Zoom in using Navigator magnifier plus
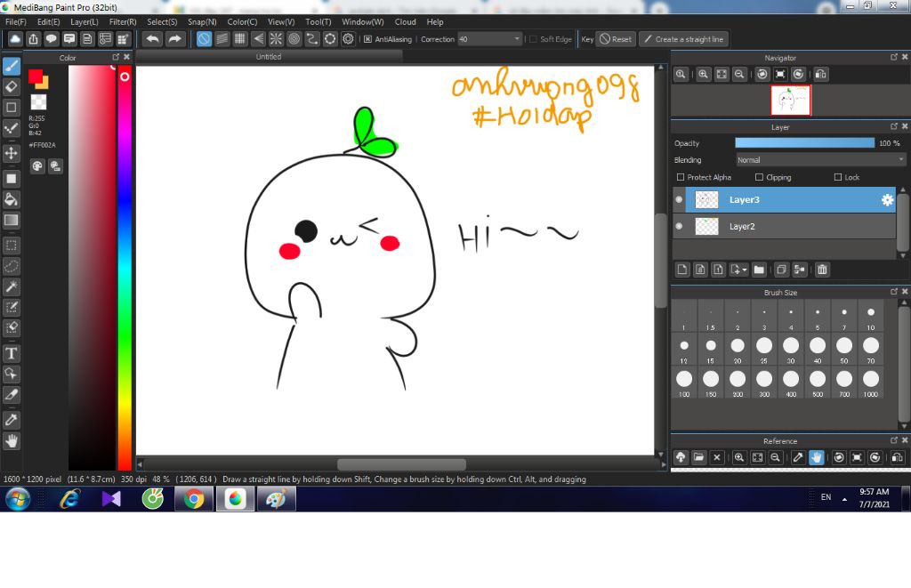This screenshot has height=588, width=911. (703, 75)
